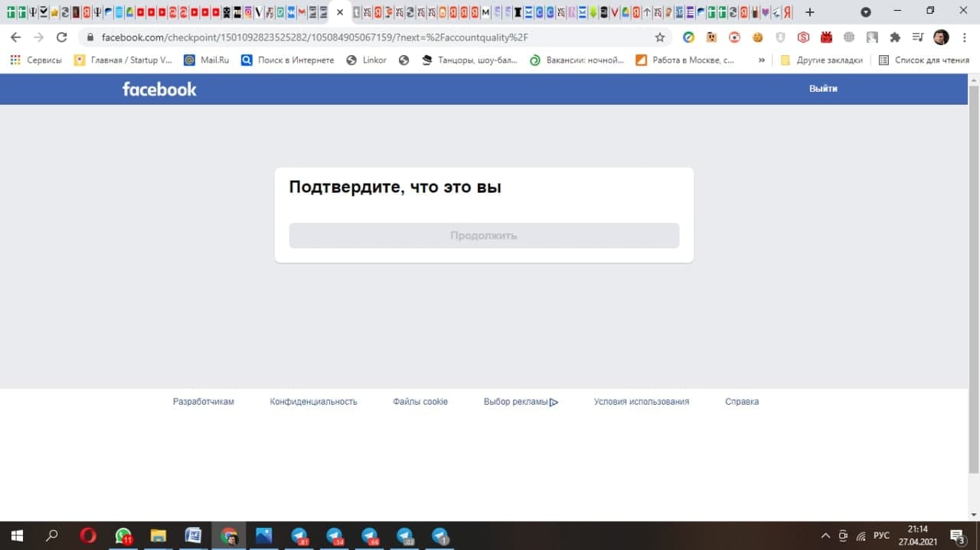Click the Продолжить button

coord(484,236)
